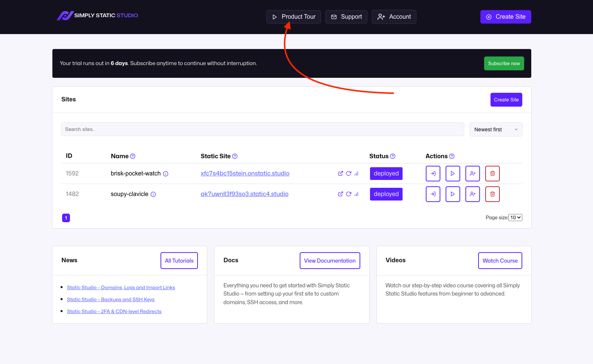Show the Status column help tooltip
This screenshot has width=593, height=364.
[392, 156]
